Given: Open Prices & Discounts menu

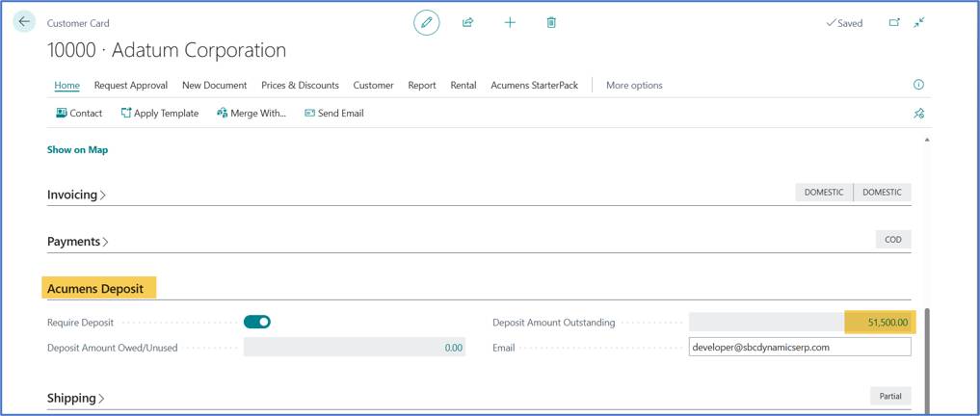Looking at the screenshot, I should [x=300, y=85].
